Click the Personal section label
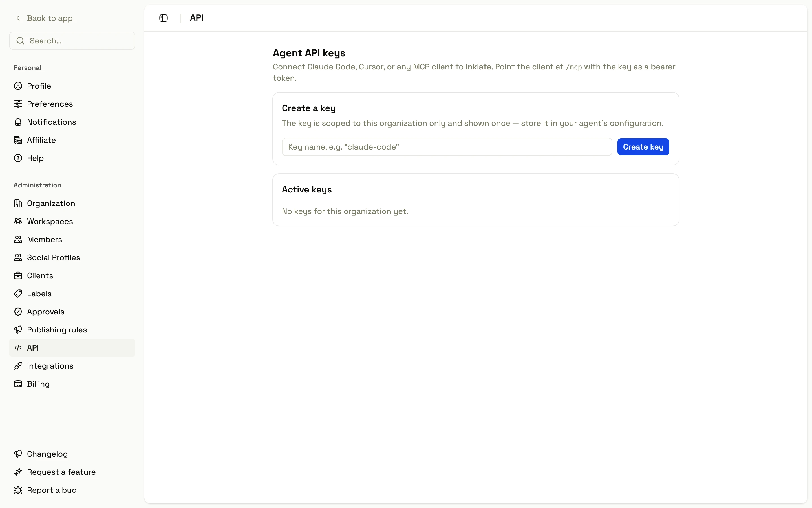Viewport: 812px width, 508px height. coord(28,68)
